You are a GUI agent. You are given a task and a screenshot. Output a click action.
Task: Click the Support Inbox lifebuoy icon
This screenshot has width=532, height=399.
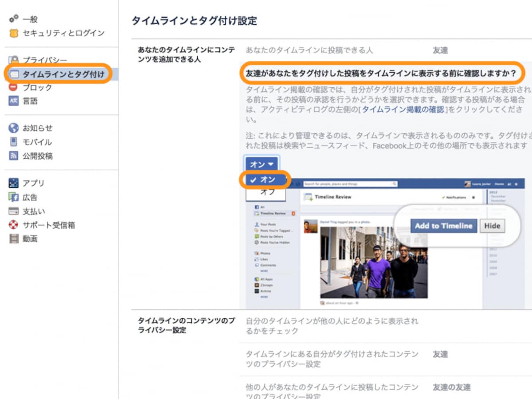tap(14, 225)
